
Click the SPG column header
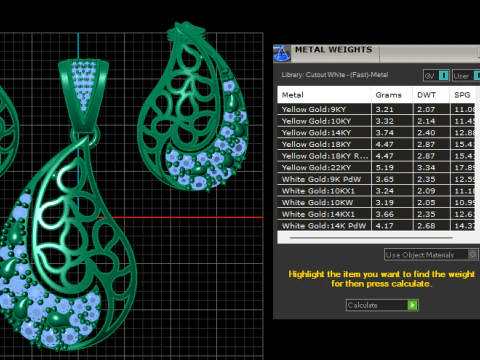(463, 95)
